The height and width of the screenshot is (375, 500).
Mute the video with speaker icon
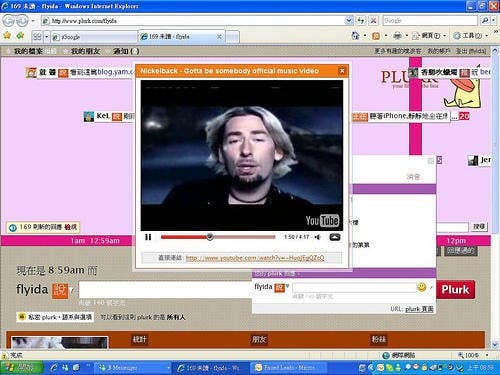[x=318, y=237]
